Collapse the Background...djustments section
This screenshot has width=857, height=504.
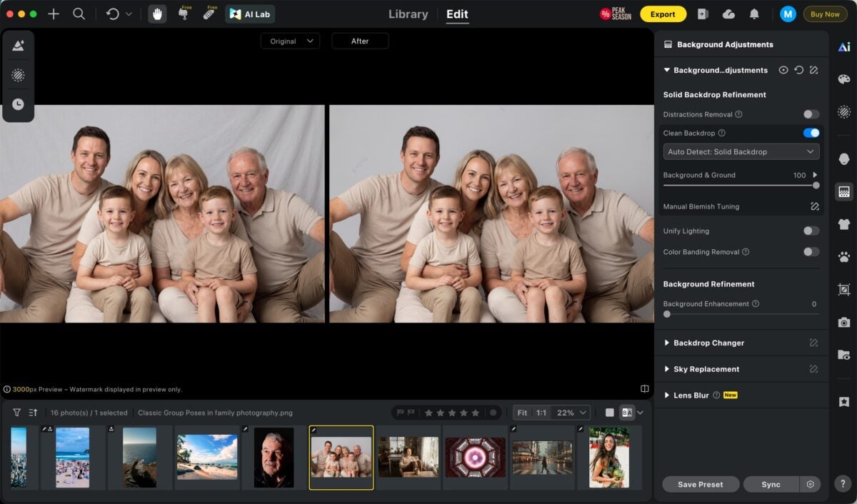[x=666, y=70]
